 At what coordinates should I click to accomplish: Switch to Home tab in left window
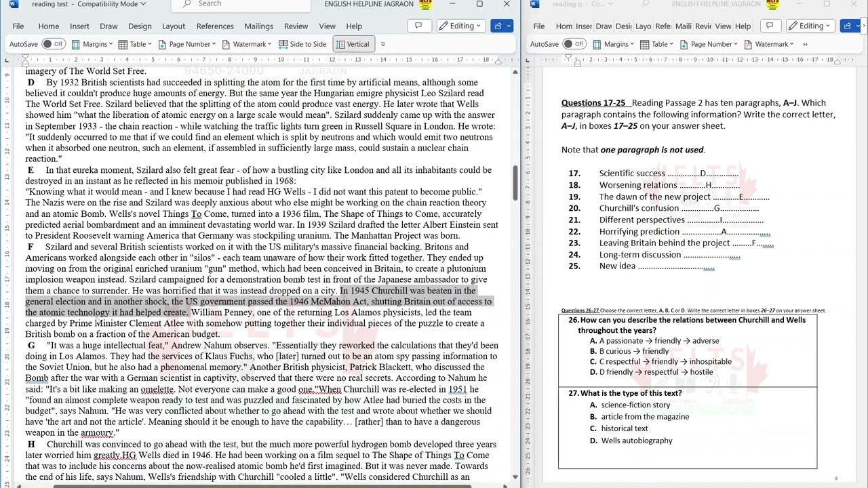[x=48, y=26]
